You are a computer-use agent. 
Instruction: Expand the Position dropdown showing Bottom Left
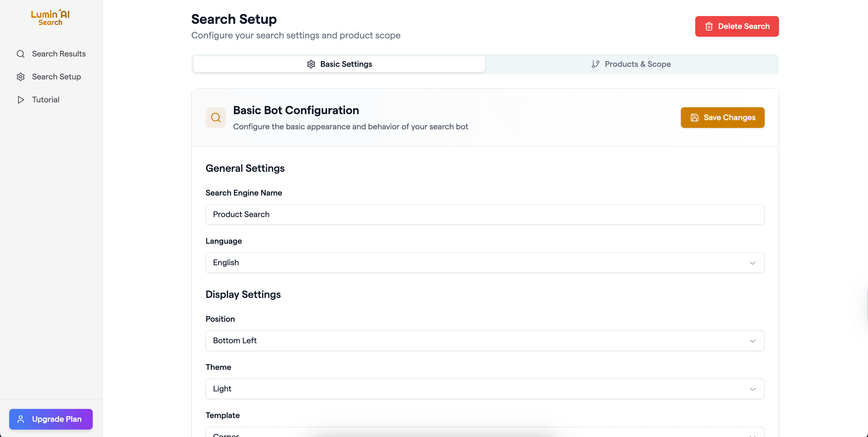tap(485, 340)
